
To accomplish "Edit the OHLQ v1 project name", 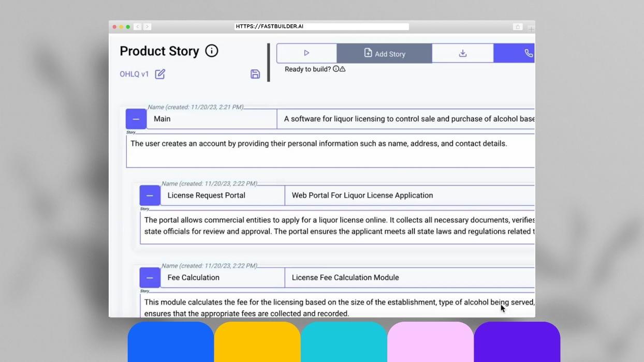I will [160, 74].
